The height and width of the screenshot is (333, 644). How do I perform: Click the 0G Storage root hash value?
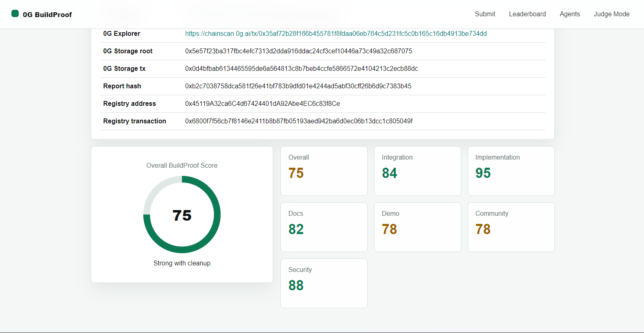(x=298, y=51)
